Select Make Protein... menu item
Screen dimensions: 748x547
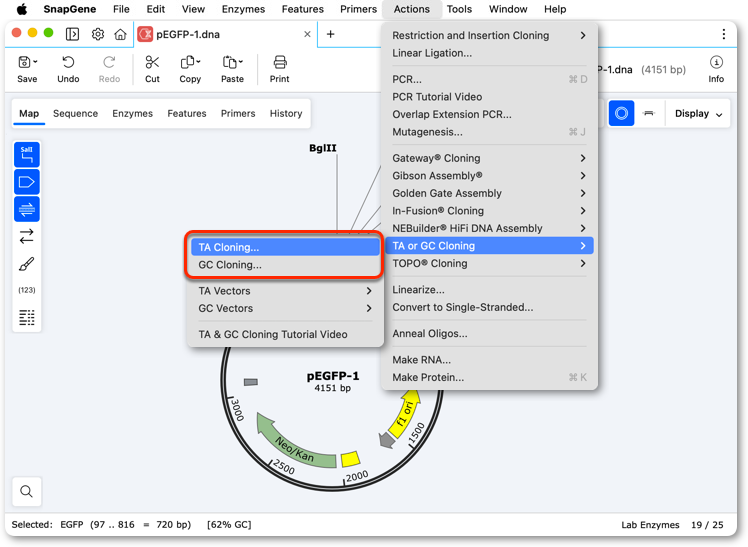pos(489,377)
